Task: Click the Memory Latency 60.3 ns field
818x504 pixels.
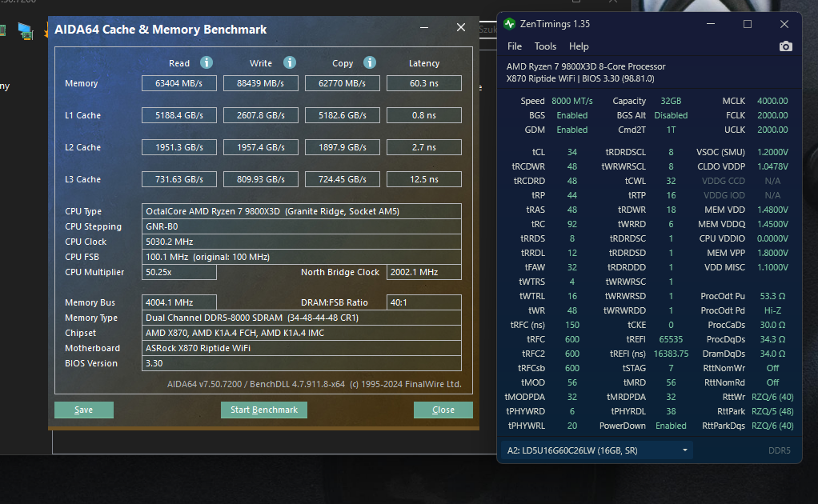Action: click(423, 83)
